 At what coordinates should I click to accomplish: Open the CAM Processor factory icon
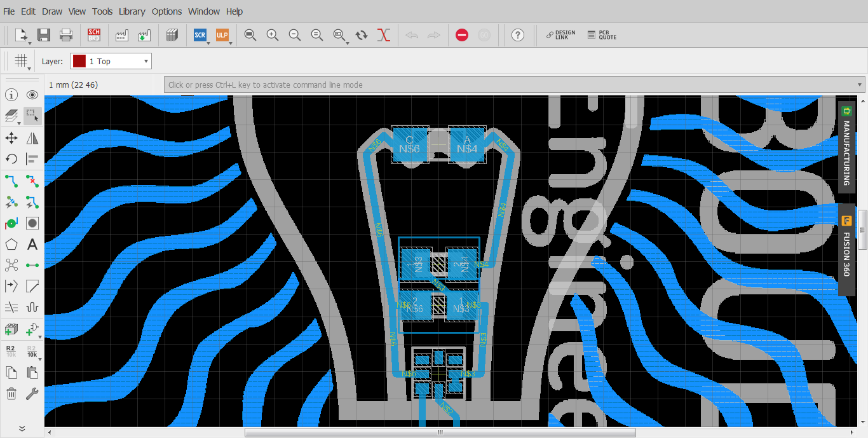pyautogui.click(x=122, y=35)
